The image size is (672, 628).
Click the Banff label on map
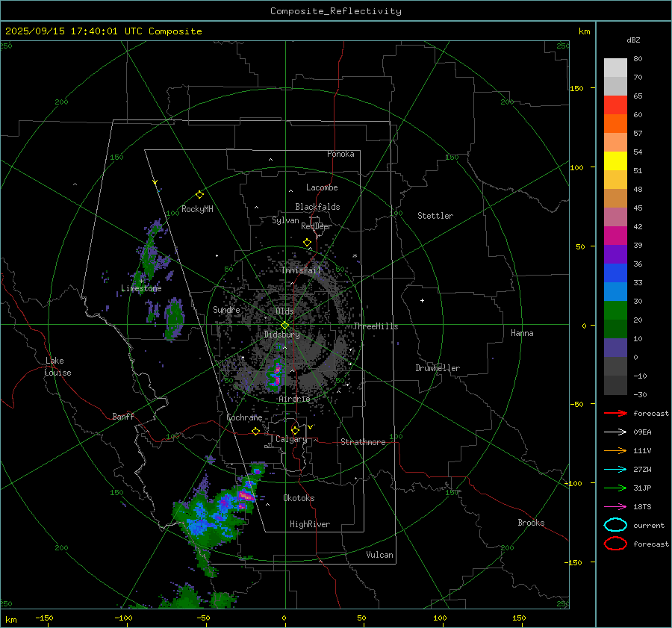coord(123,417)
